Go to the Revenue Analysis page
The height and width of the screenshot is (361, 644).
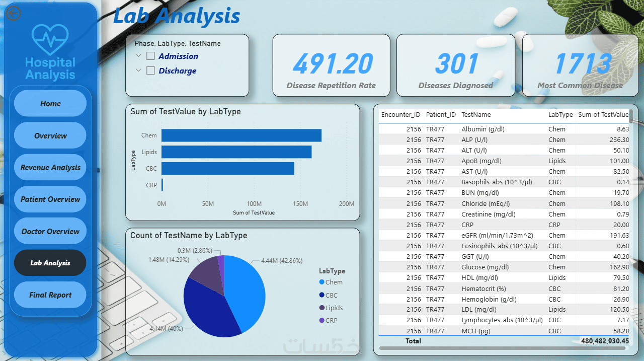pyautogui.click(x=50, y=168)
